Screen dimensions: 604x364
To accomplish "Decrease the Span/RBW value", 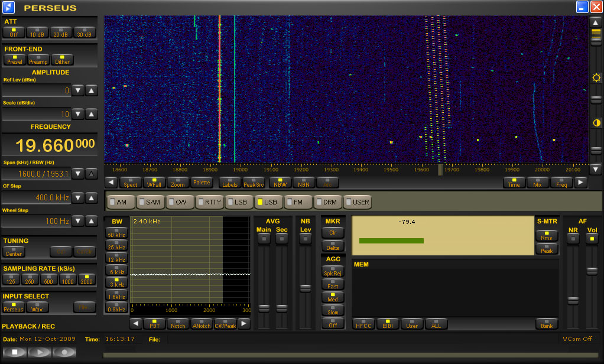I will point(78,174).
